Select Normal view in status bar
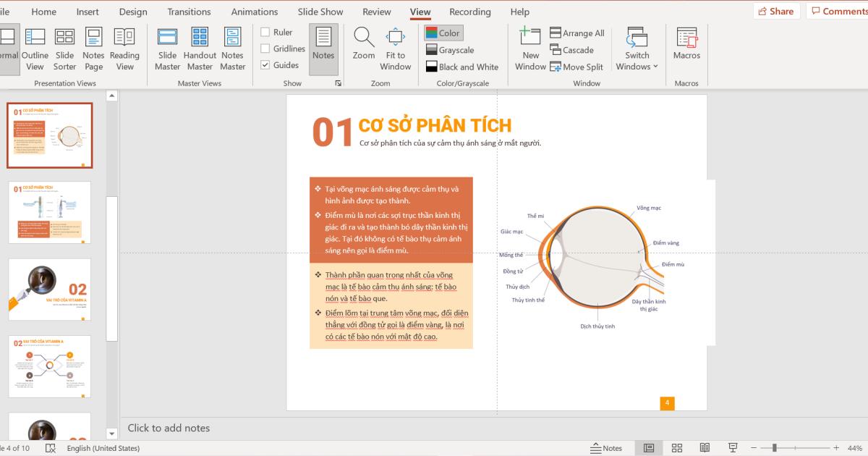 [x=649, y=448]
